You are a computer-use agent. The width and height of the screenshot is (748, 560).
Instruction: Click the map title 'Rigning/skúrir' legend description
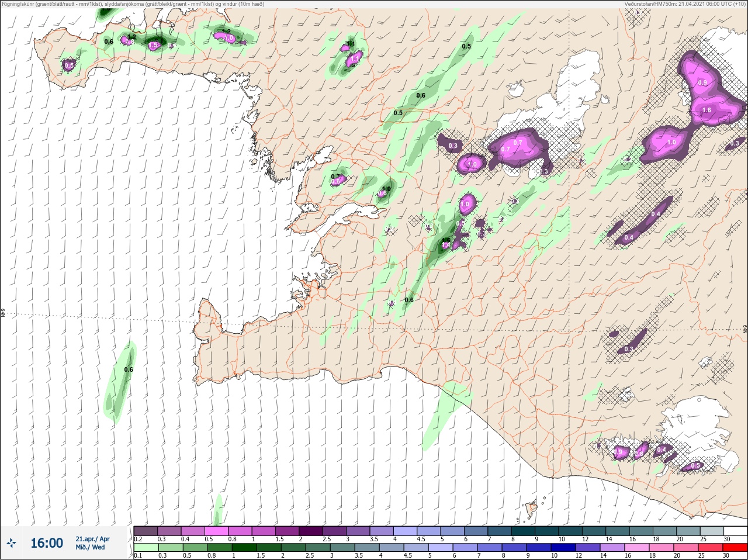click(133, 4)
